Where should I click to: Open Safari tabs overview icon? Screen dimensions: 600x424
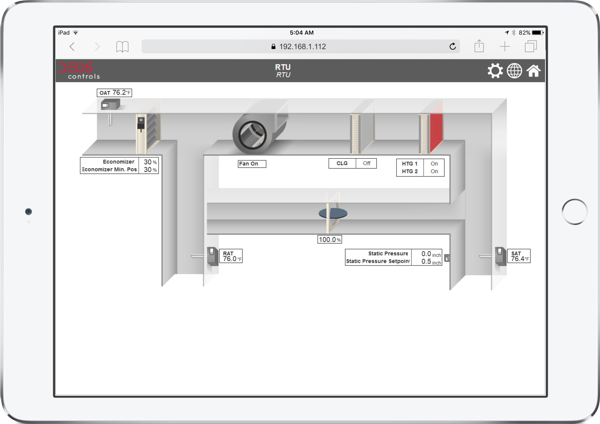pos(531,46)
